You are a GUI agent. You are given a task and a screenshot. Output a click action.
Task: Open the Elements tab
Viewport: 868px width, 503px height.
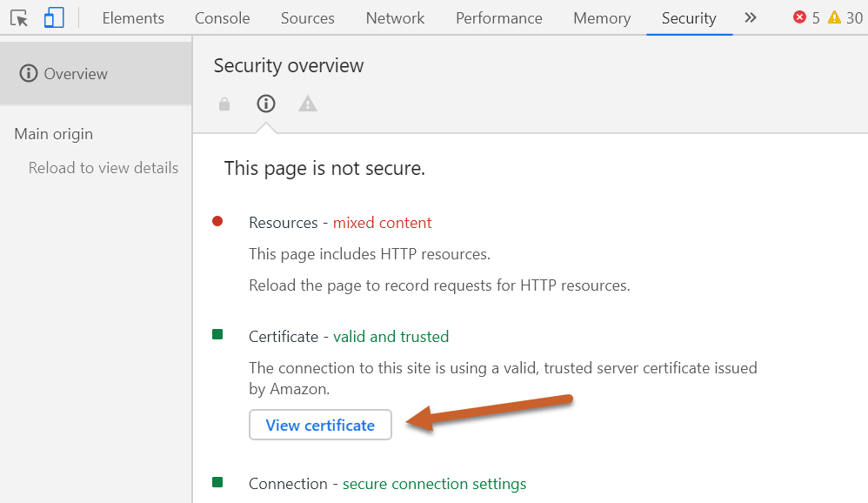point(133,18)
